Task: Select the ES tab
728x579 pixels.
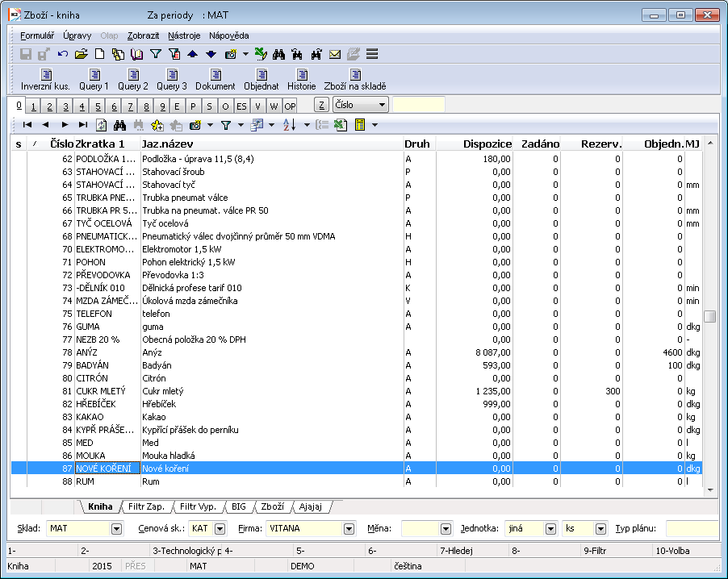Action: click(x=241, y=106)
